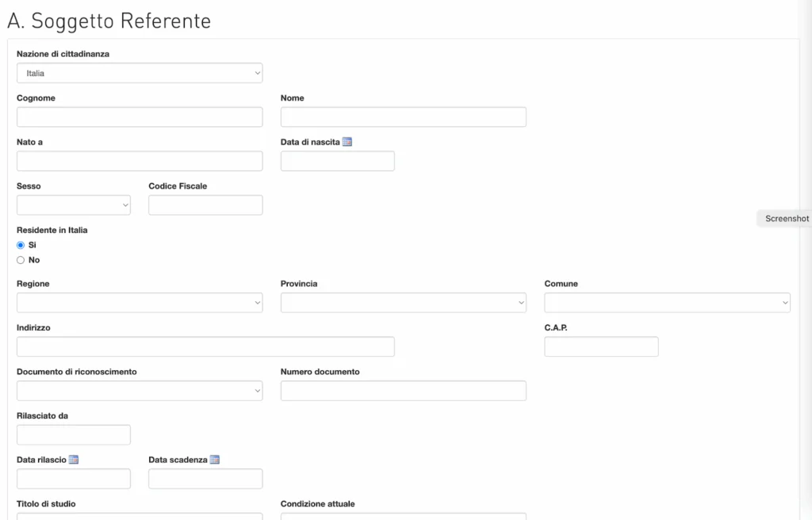Select the Si radio for Residente in Italia
Screen dimensions: 812x520
21,245
